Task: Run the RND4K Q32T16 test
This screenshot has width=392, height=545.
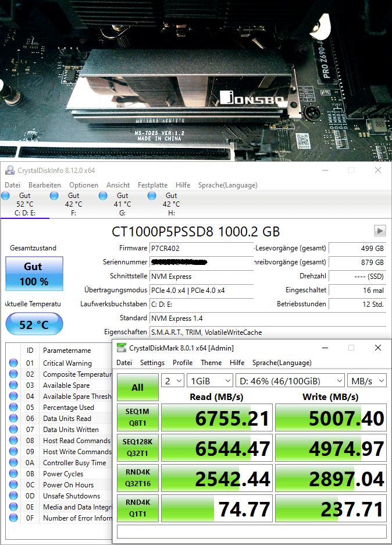Action: [138, 477]
